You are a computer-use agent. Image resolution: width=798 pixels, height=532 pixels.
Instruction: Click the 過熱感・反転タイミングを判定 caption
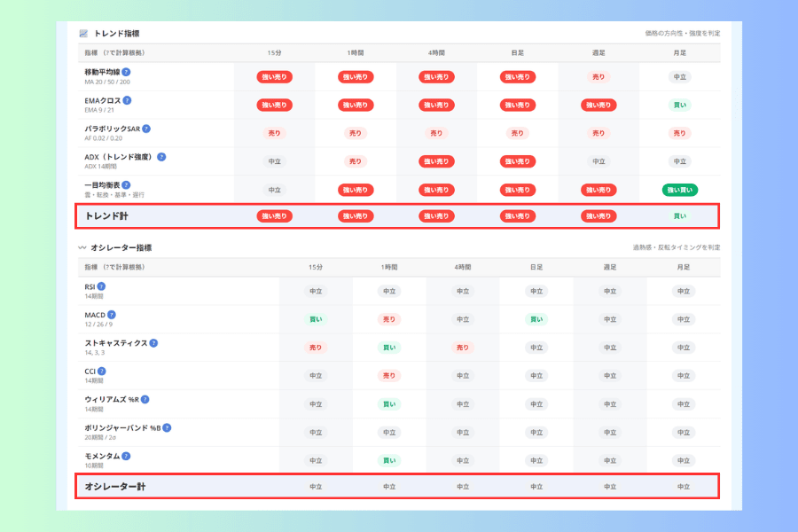[677, 248]
